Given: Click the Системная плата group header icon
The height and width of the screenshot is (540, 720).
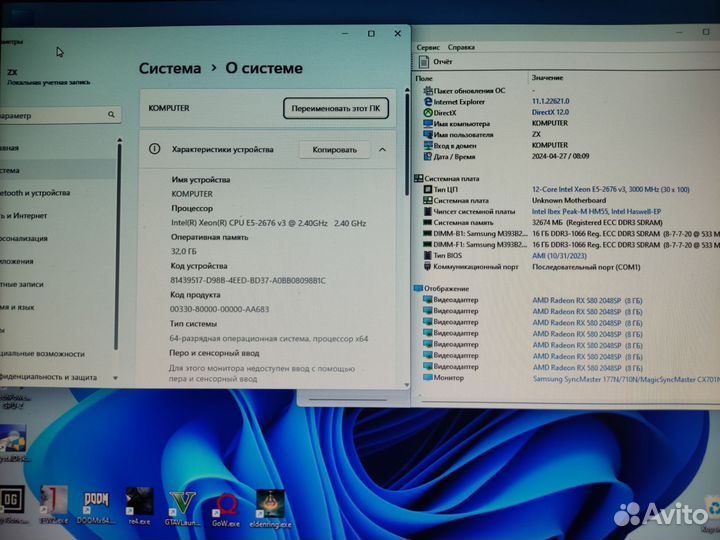Looking at the screenshot, I should tap(418, 178).
